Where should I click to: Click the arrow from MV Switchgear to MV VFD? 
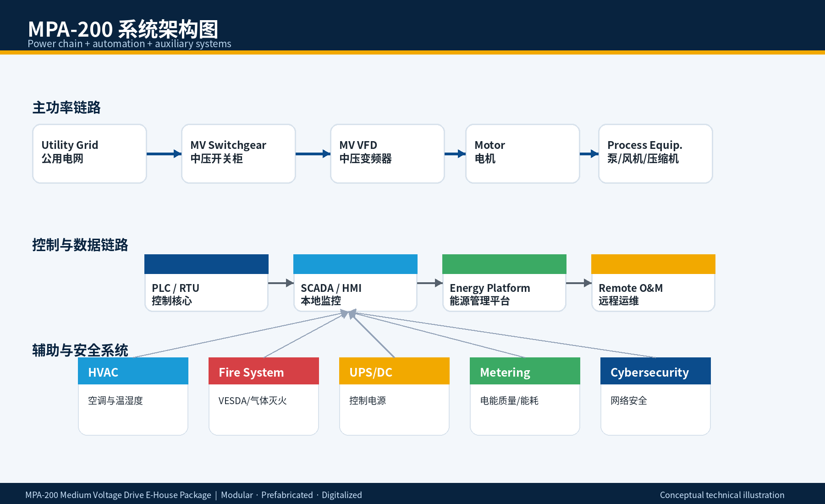tap(313, 153)
